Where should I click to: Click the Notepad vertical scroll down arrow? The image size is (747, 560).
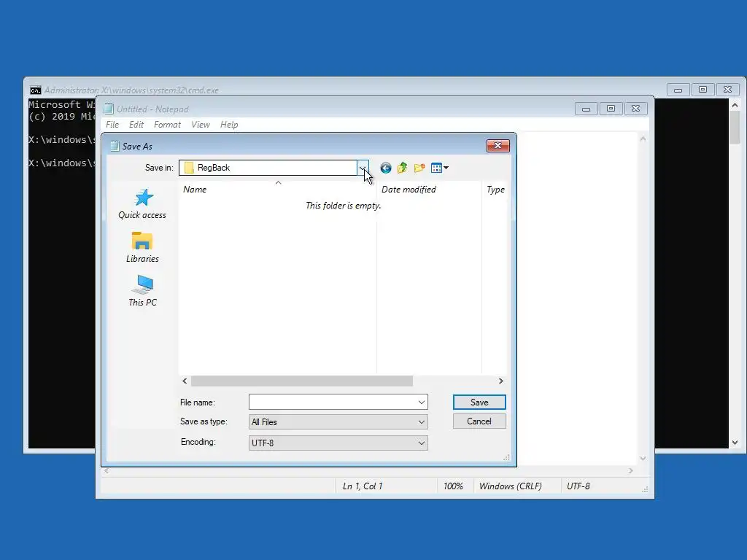(643, 459)
